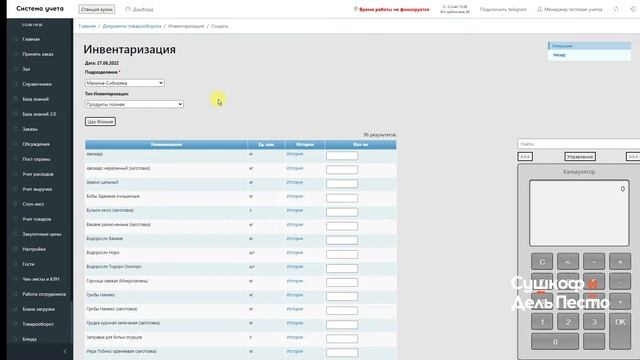640x360 pixels.
Task: Open История link for Водоросли Нори row
Action: click(295, 253)
